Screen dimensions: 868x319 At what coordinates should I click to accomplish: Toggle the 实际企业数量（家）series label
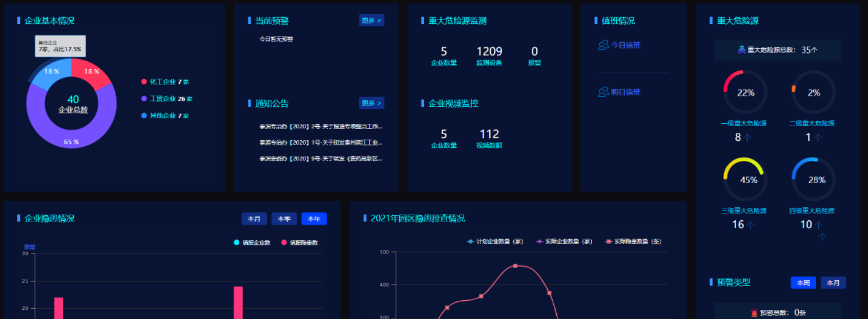pyautogui.click(x=568, y=241)
